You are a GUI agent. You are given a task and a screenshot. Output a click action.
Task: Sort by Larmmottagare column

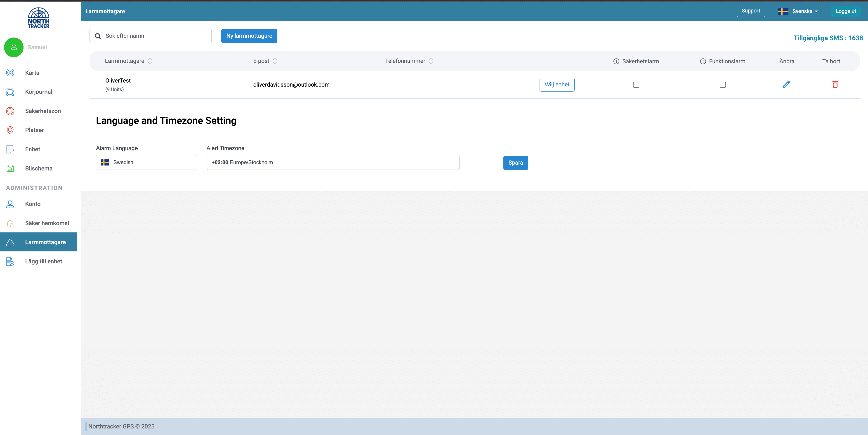150,61
